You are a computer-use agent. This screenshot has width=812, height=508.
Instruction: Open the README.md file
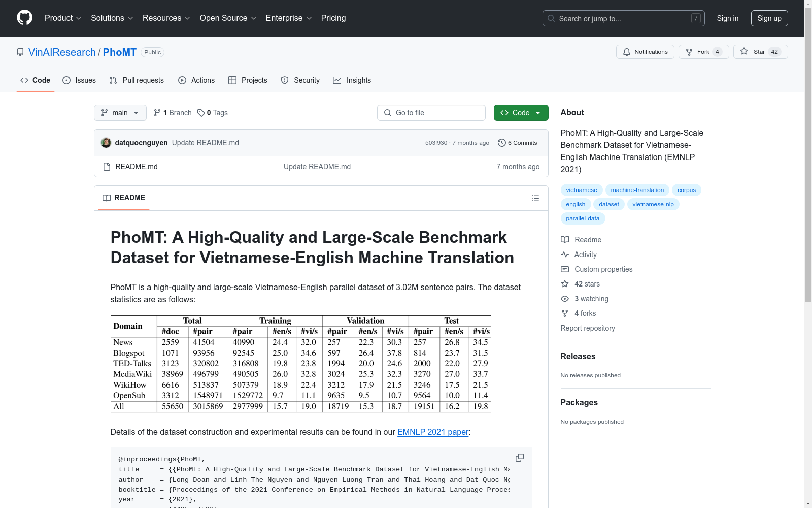[x=137, y=167]
